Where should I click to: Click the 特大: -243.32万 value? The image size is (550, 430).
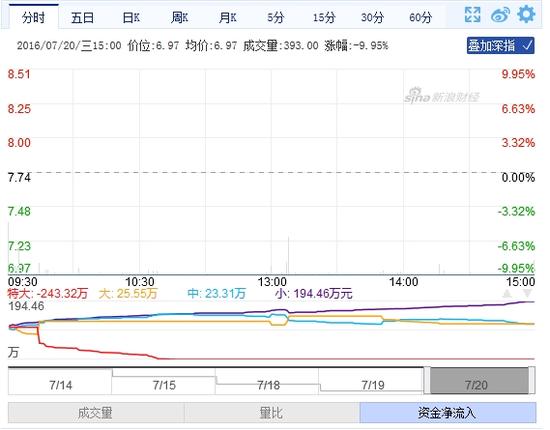click(x=48, y=294)
